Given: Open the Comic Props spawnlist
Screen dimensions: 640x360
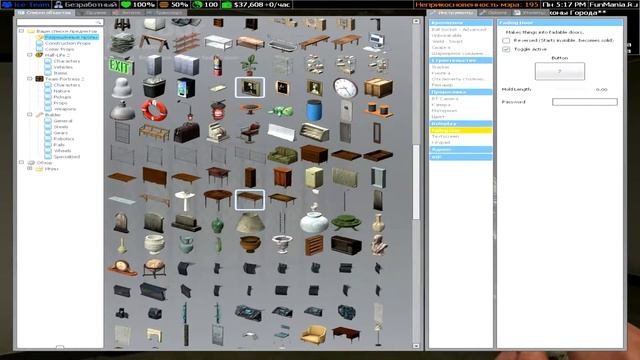Looking at the screenshot, I should coord(60,49).
